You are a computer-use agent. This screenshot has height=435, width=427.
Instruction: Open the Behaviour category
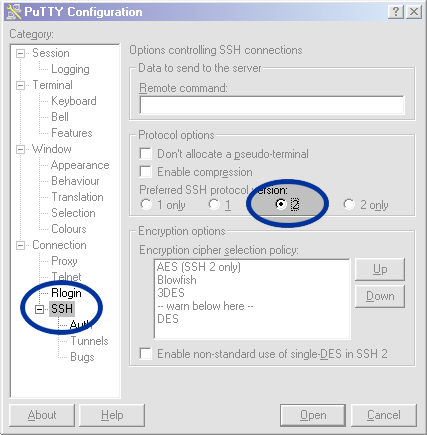point(75,181)
